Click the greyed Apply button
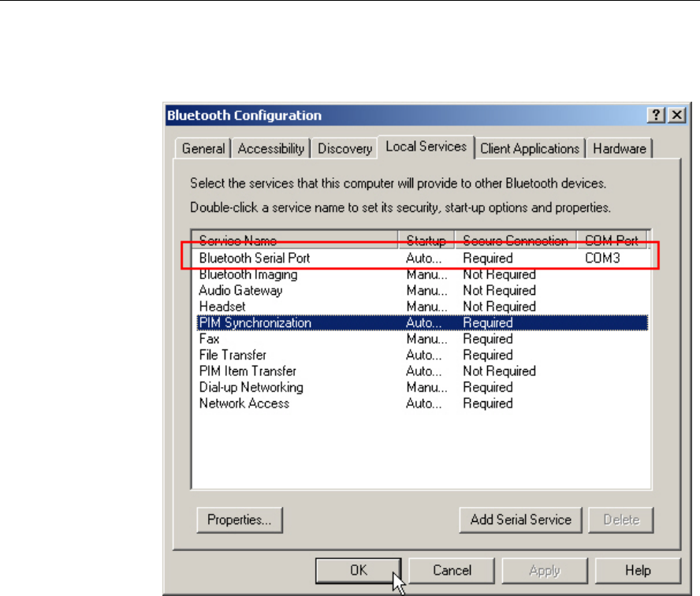700x596 pixels. (x=545, y=571)
